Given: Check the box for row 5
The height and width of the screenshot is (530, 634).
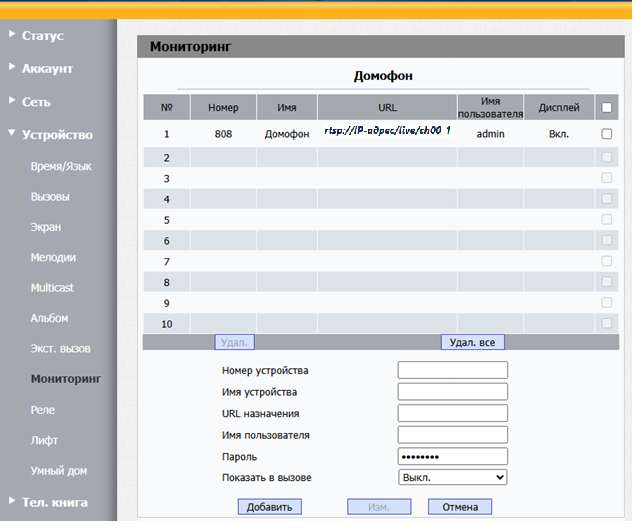Looking at the screenshot, I should point(607,220).
